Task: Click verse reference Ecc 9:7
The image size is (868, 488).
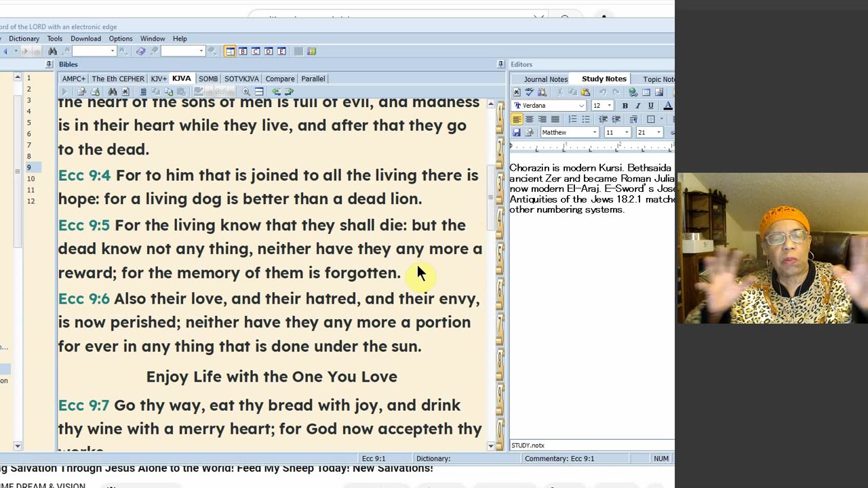Action: 83,405
